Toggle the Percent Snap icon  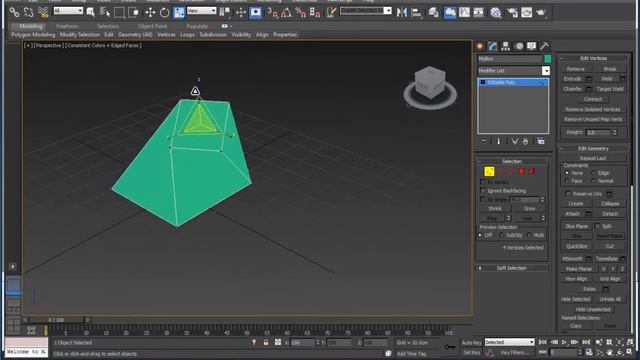(x=301, y=12)
